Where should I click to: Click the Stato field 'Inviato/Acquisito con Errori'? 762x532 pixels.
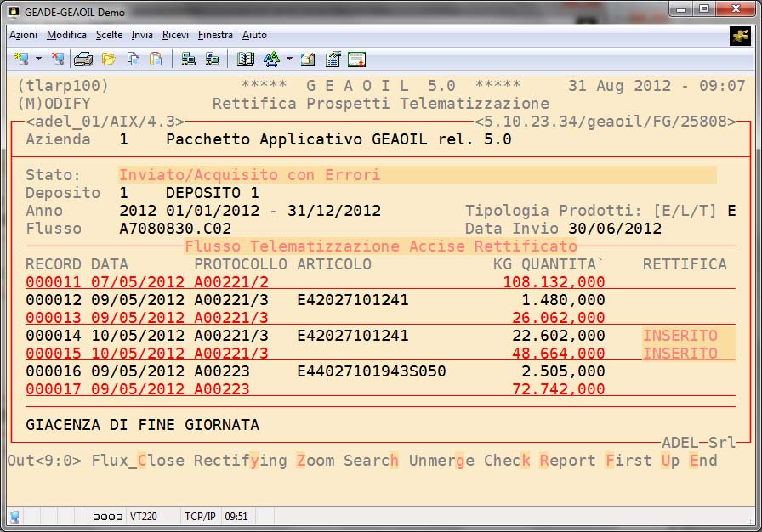pyautogui.click(x=249, y=175)
